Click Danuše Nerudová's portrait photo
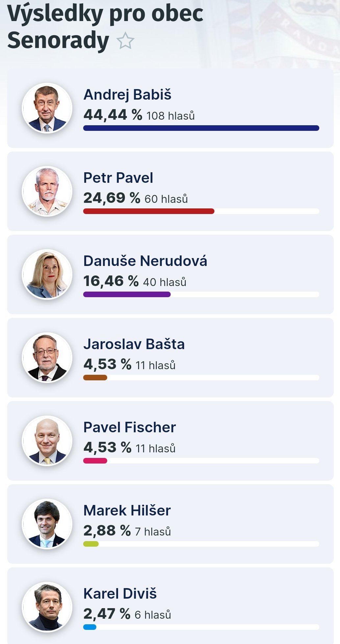Viewport: 340px width, 644px height. click(47, 274)
